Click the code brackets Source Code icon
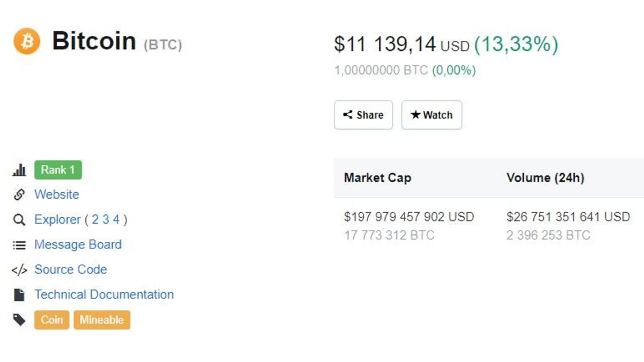644x362 pixels. coord(19,270)
